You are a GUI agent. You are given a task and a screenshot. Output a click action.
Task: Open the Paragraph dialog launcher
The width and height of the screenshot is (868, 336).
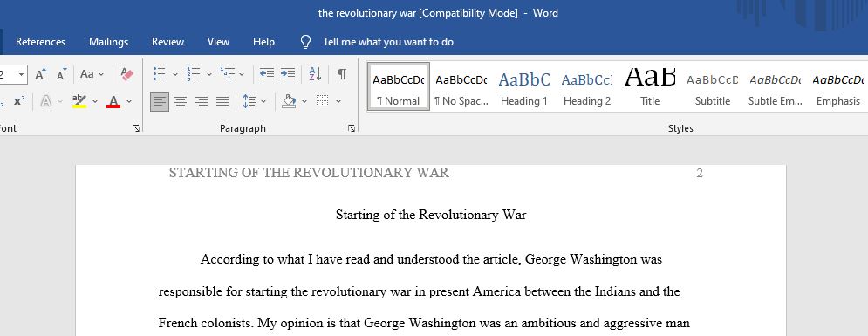(x=351, y=128)
